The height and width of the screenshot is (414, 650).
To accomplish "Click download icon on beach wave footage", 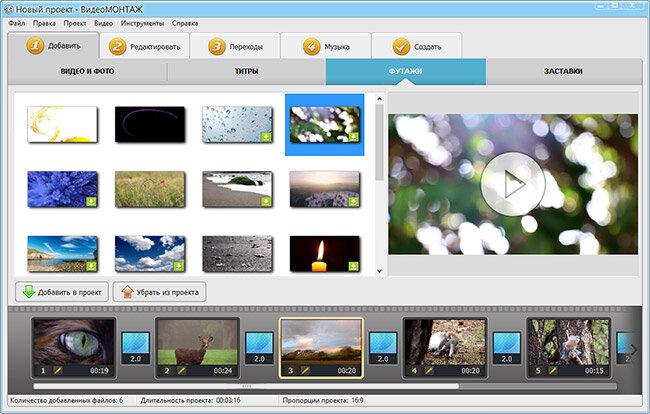I will tap(266, 201).
